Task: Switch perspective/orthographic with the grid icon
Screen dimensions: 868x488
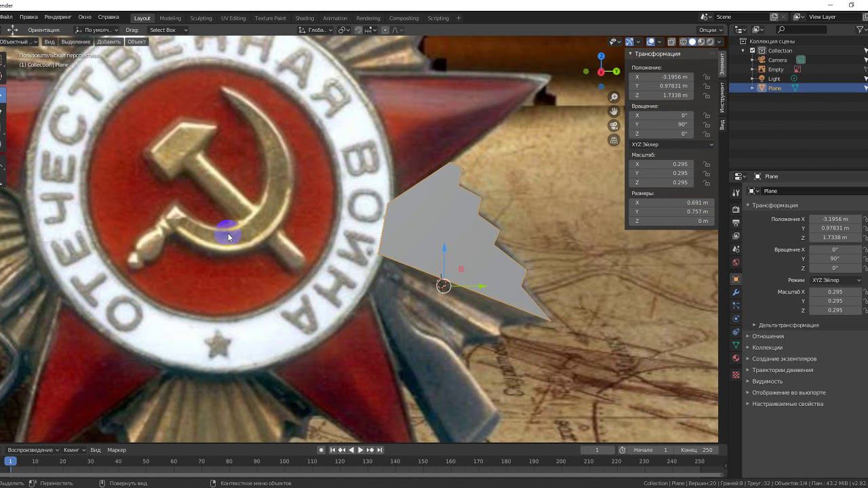Action: [614, 140]
